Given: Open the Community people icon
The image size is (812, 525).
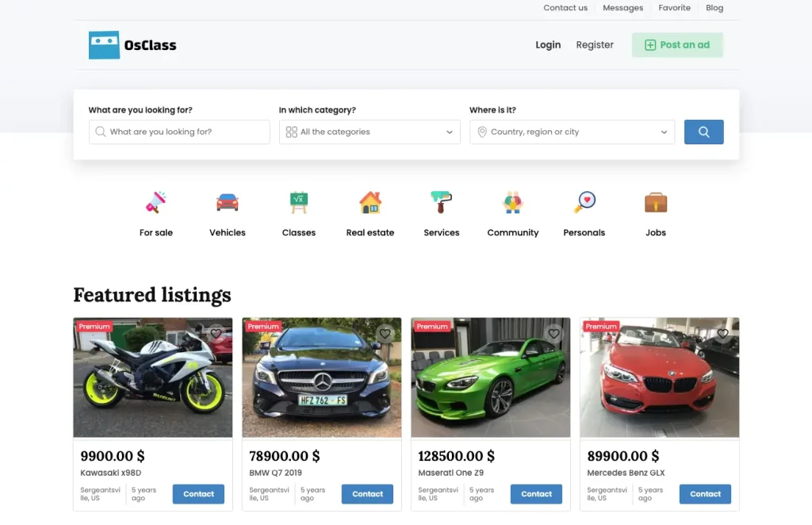Looking at the screenshot, I should [x=513, y=202].
